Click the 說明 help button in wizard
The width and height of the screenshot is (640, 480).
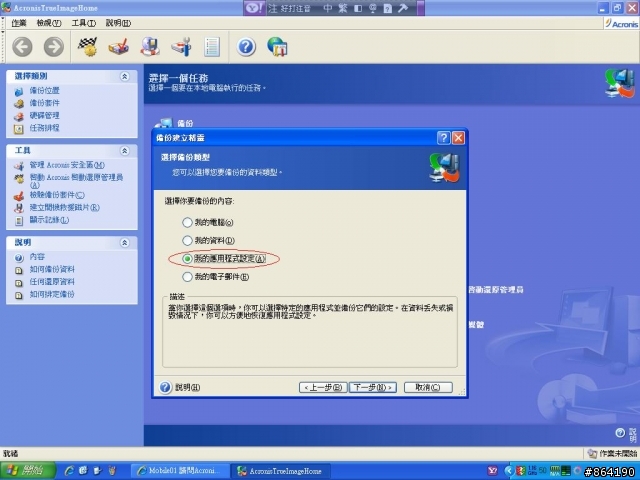(180, 387)
